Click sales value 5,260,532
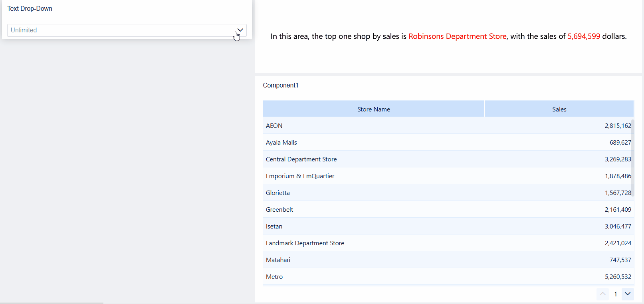 point(618,277)
